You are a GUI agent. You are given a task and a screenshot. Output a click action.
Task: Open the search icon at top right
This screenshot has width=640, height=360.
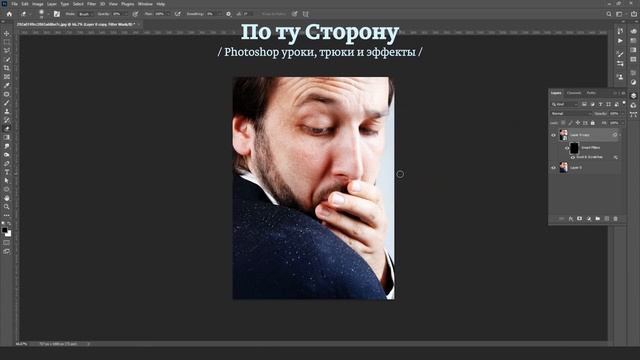609,14
